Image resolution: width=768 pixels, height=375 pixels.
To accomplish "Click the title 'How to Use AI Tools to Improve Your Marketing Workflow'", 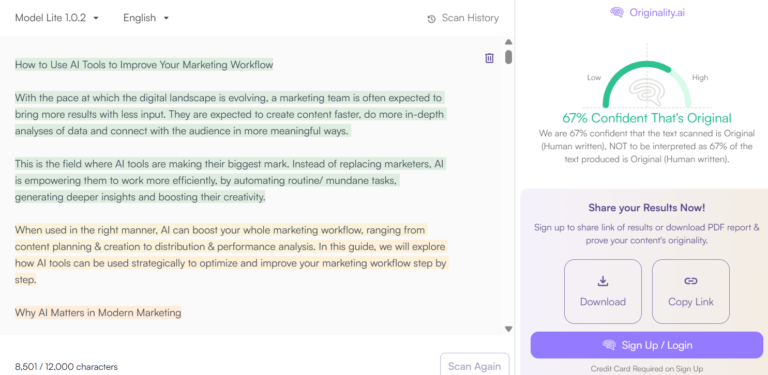I will (144, 65).
